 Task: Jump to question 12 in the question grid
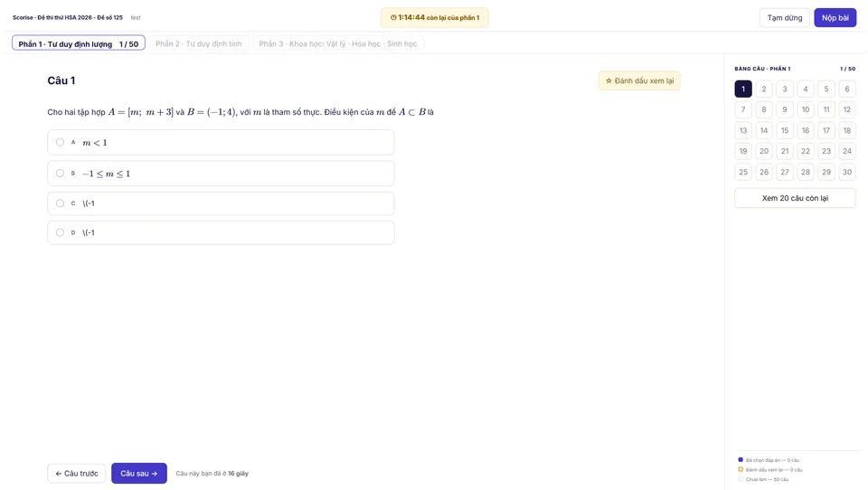(847, 109)
